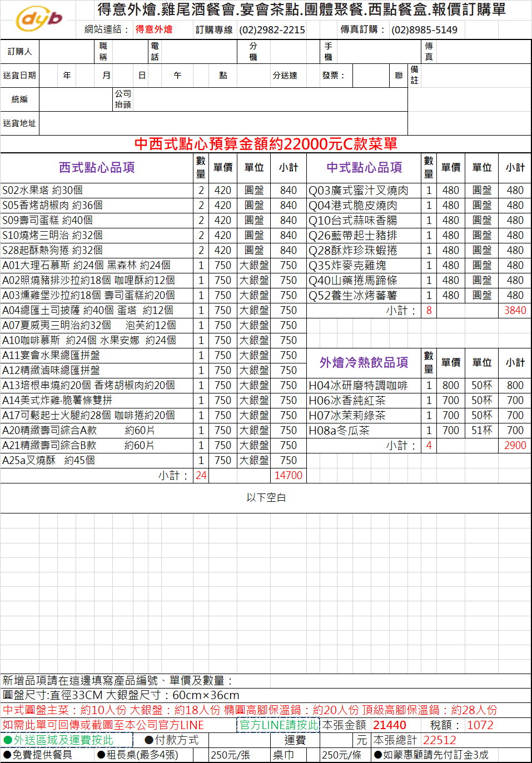Click the 運費 shipping fee amount cell
Viewport: 532px width, 763px height.
[x=337, y=740]
